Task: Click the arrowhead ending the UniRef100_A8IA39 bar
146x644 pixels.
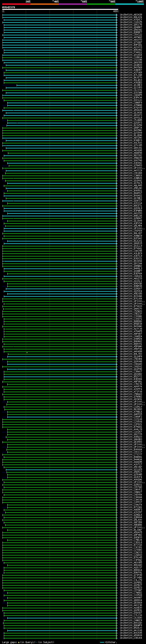Action: click(117, 15)
